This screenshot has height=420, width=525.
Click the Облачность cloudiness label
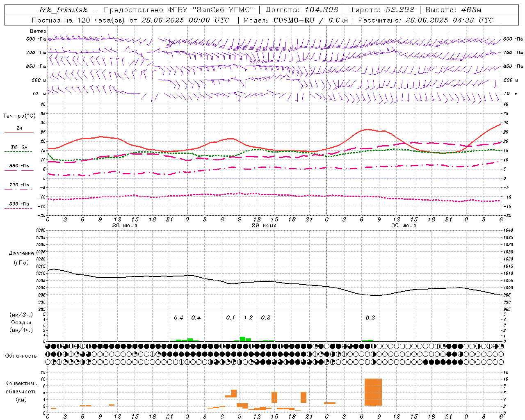click(21, 356)
